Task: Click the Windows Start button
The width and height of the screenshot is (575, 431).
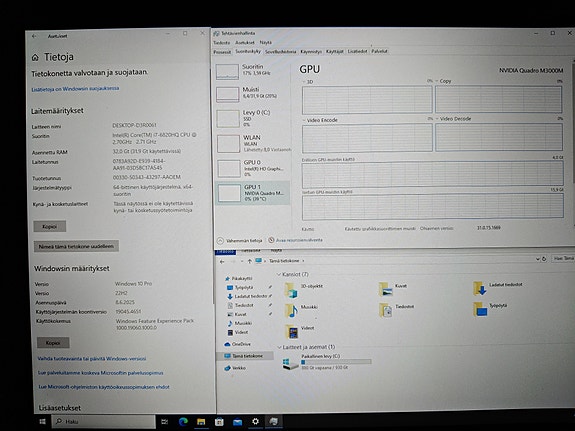Action: click(x=42, y=421)
